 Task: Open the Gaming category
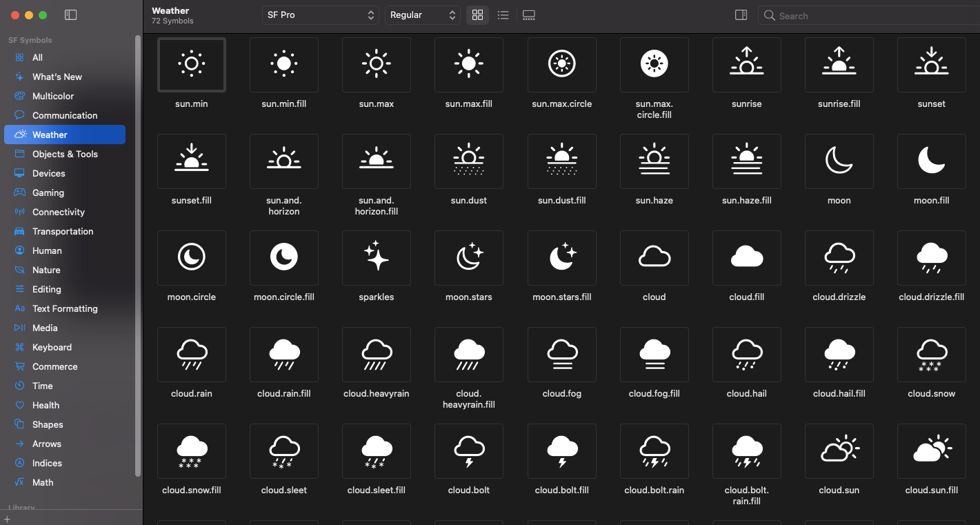click(x=65, y=192)
